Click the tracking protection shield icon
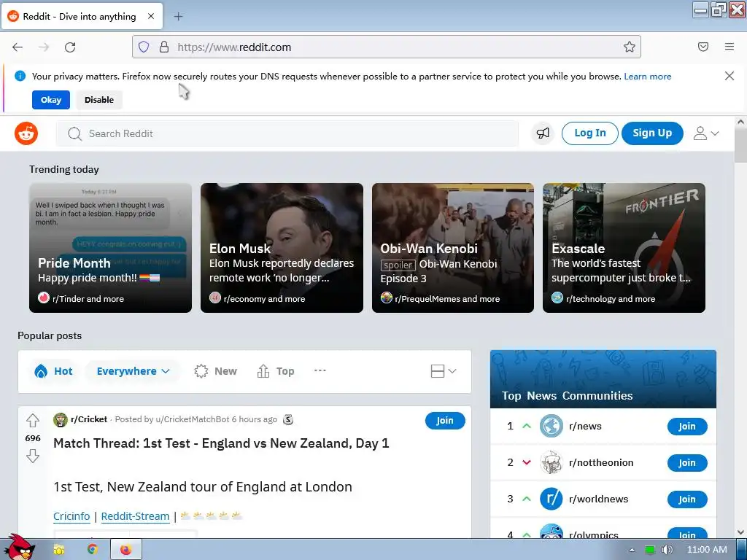This screenshot has height=560, width=747. pyautogui.click(x=144, y=47)
